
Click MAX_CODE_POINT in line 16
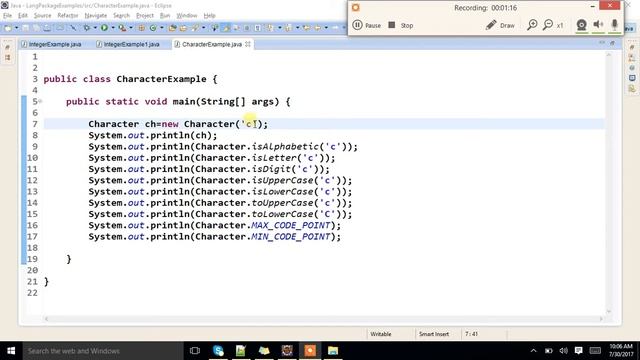(291, 225)
